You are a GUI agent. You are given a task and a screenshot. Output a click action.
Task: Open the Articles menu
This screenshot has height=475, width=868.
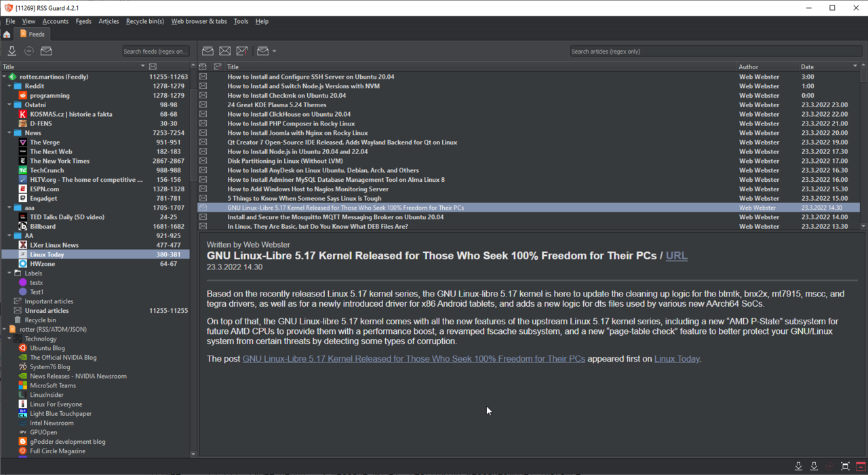click(x=108, y=21)
